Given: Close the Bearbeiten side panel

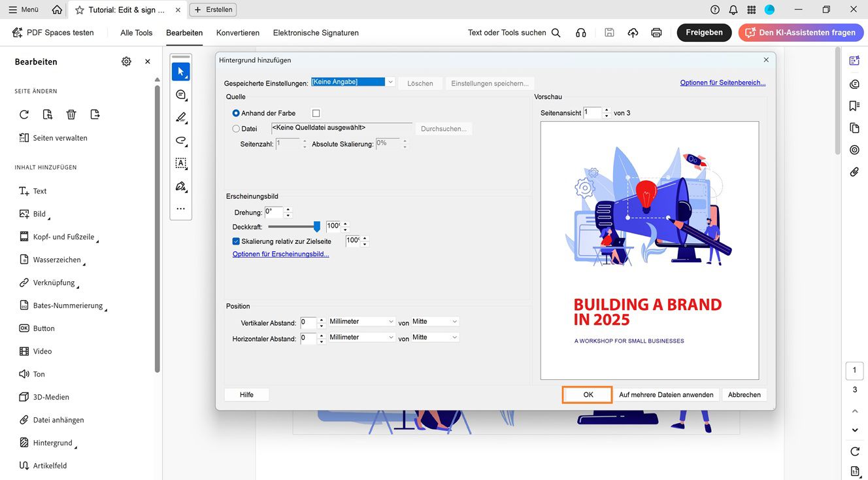Looking at the screenshot, I should coord(148,61).
